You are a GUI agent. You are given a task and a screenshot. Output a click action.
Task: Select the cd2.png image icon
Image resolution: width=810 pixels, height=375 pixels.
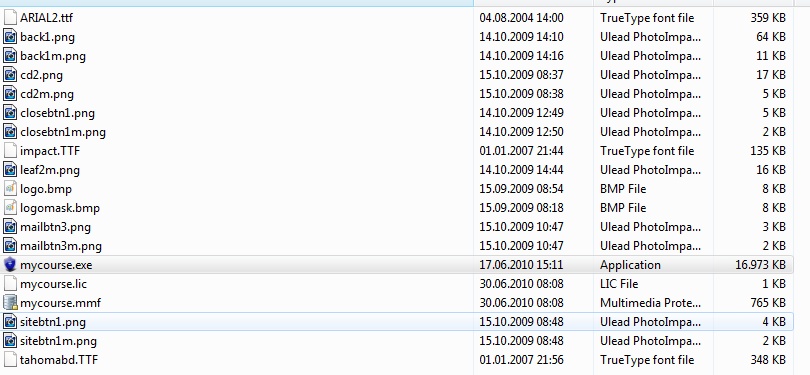[10, 75]
